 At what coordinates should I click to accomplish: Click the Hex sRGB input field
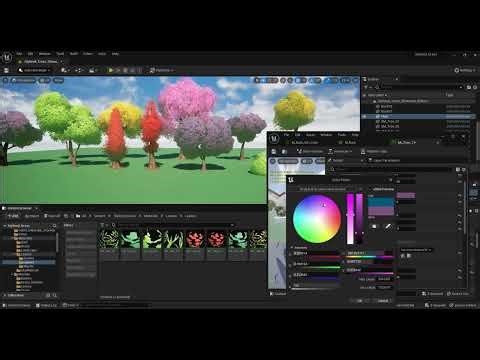[x=384, y=287]
